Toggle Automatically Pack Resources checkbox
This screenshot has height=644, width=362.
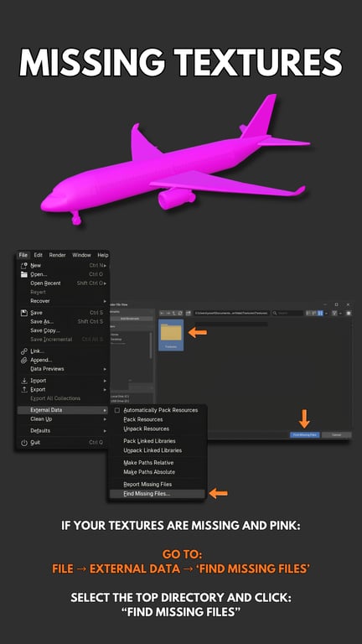117,410
